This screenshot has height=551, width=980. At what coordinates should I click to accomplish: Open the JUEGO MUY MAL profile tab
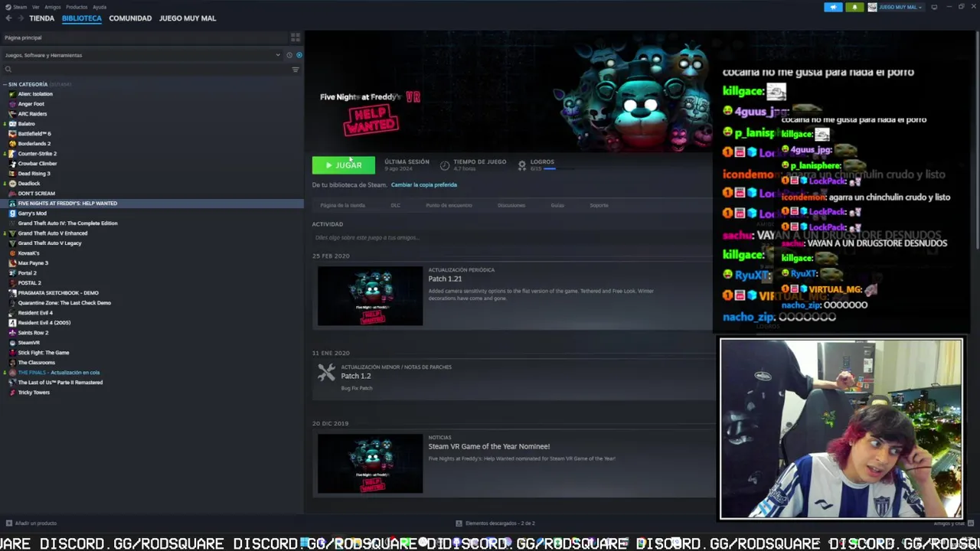pos(188,18)
